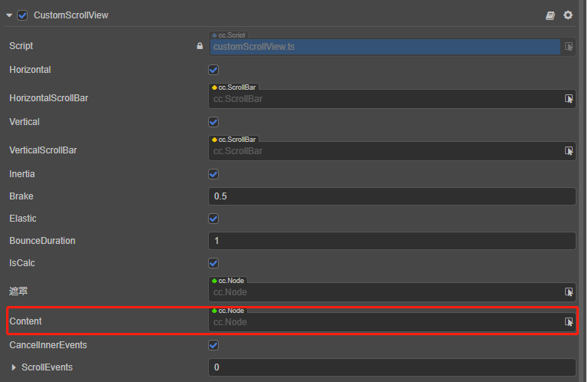
Task: Toggle the Vertical checkbox
Action: point(213,122)
